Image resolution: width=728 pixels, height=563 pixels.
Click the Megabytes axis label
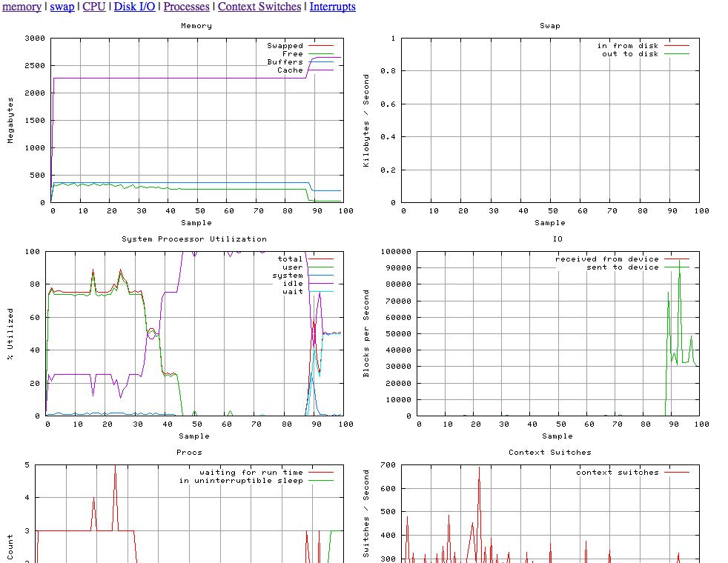click(10, 120)
